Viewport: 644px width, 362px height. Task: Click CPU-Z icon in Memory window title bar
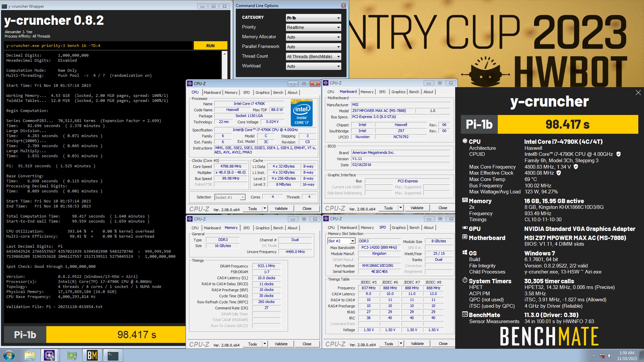coord(190,219)
